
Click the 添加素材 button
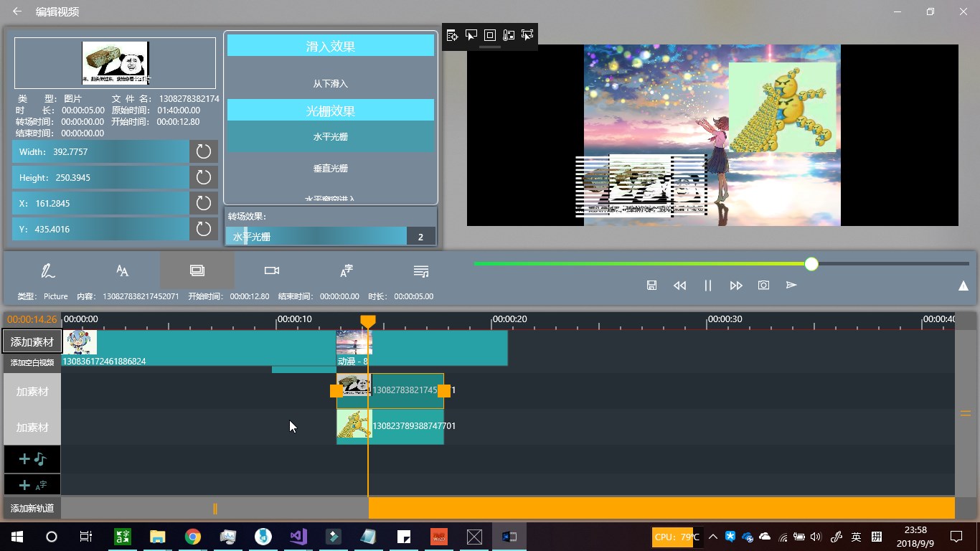click(x=32, y=342)
